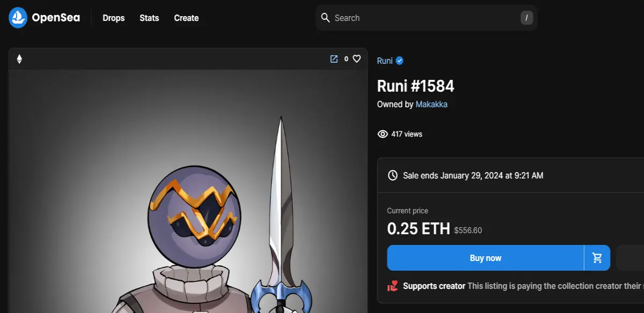Open original media via external link icon

pyautogui.click(x=334, y=59)
